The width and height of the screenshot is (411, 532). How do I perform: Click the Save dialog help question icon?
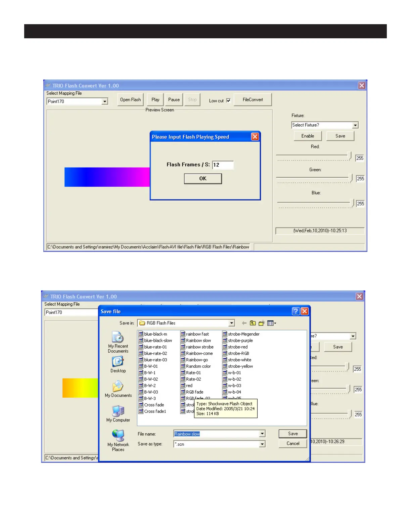click(x=295, y=311)
